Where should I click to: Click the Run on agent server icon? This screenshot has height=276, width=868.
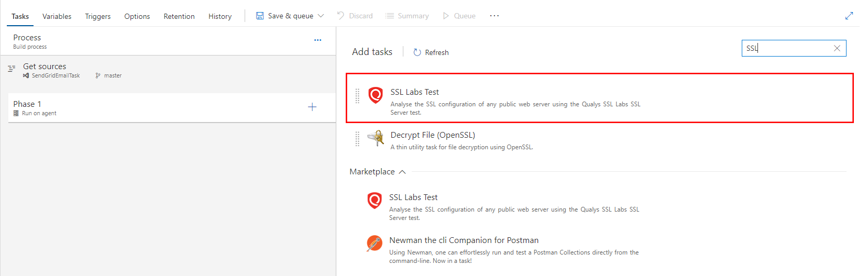pos(16,113)
